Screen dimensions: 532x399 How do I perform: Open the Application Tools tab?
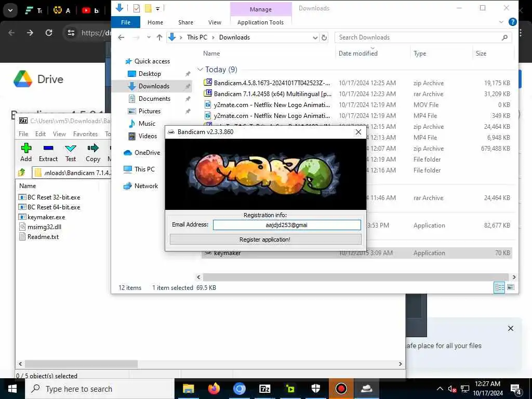(x=261, y=22)
